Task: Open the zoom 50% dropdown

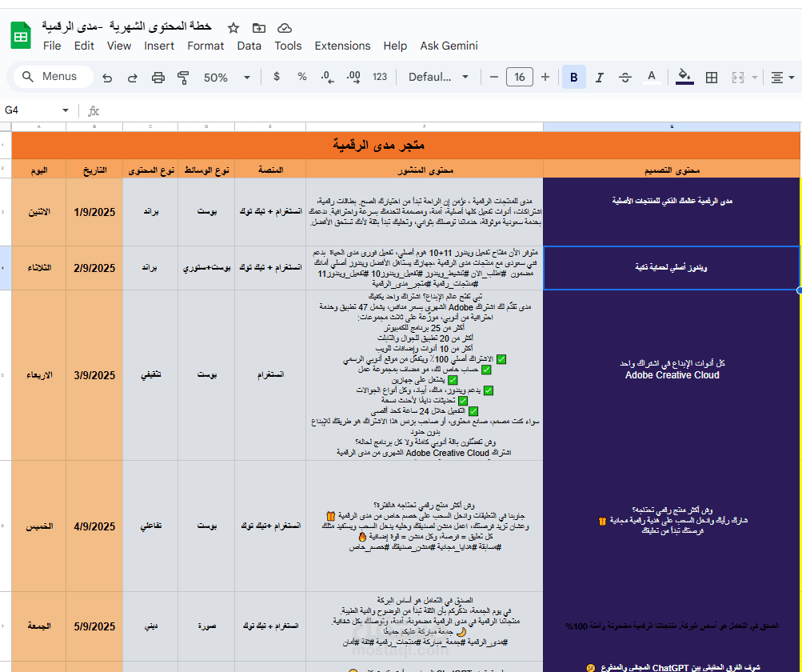Action: tap(226, 78)
